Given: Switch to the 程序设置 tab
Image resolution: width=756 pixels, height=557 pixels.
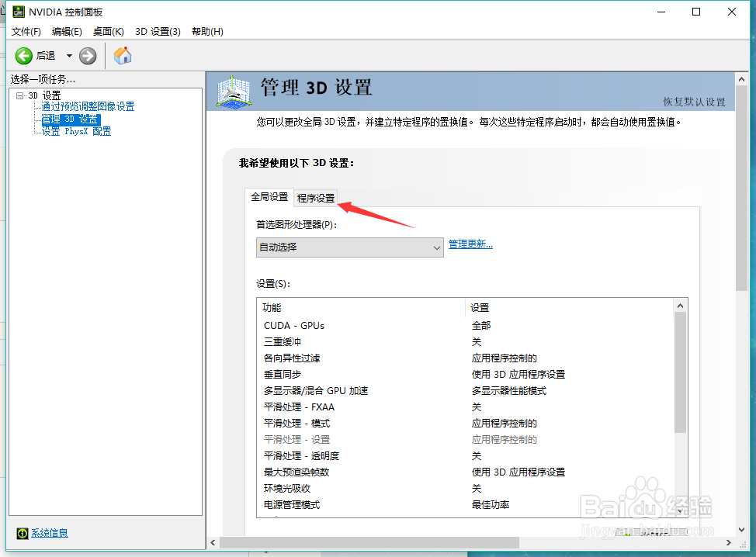Looking at the screenshot, I should (316, 198).
